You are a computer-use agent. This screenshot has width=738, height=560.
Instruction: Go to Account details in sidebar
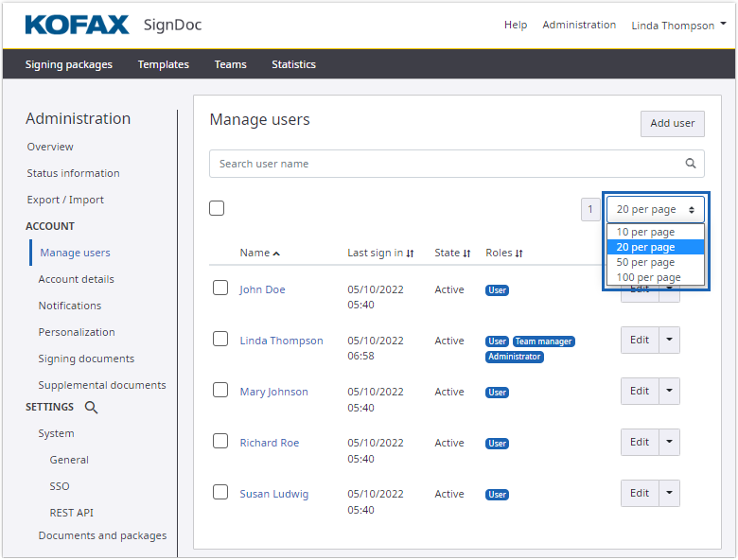pyautogui.click(x=76, y=279)
